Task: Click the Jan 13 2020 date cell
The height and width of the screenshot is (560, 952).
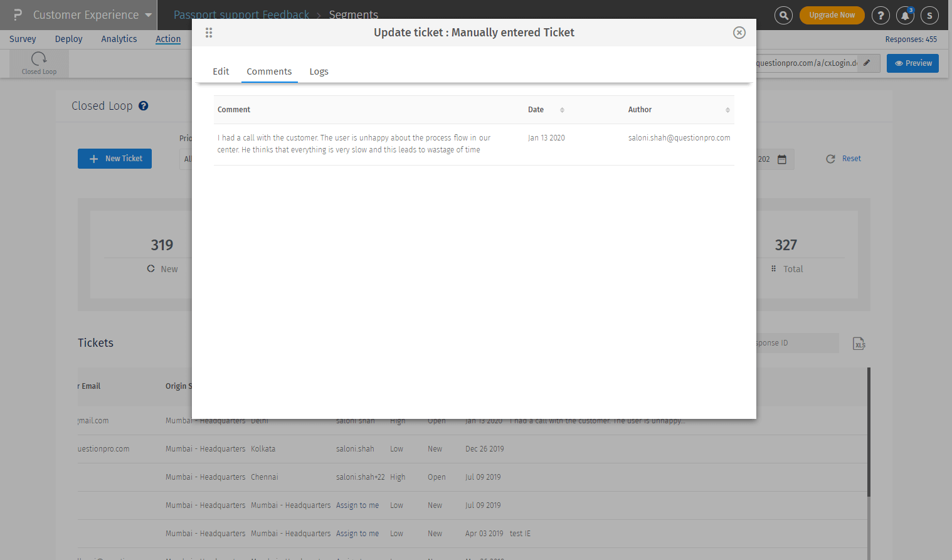Action: [546, 138]
